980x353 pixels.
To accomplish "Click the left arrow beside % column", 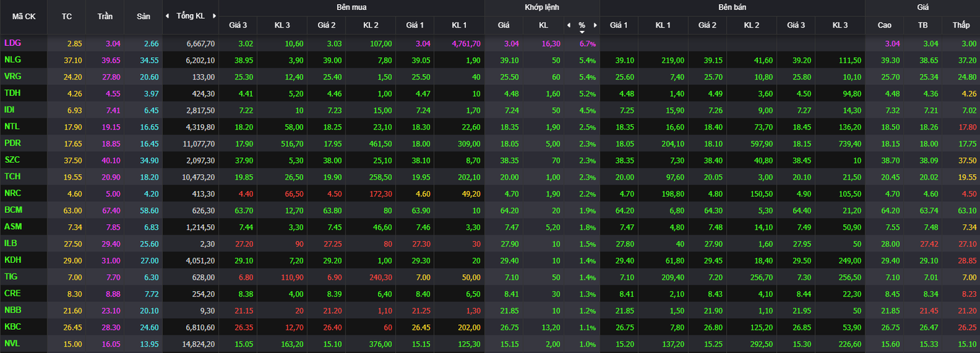I will click(x=569, y=25).
